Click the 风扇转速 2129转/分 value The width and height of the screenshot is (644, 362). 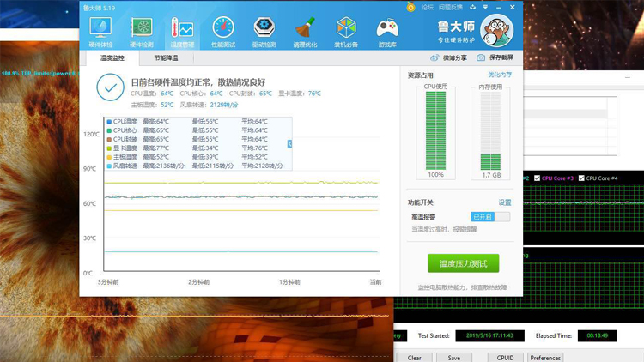[224, 105]
